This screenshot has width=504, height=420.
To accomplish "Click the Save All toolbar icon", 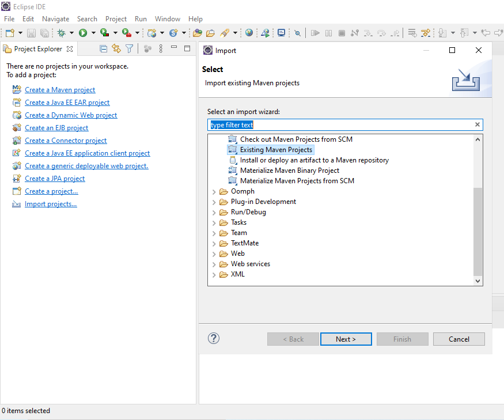I will [44, 33].
